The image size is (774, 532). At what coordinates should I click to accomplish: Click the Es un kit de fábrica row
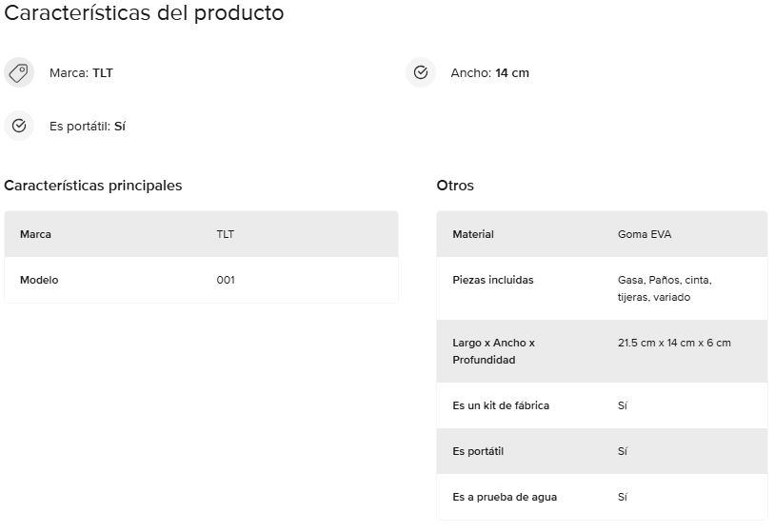tap(603, 405)
